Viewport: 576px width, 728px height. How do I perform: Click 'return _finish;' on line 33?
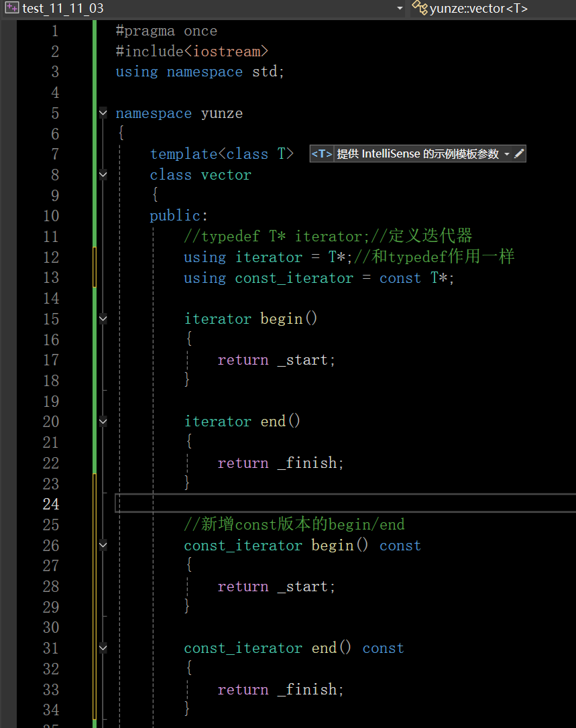pyautogui.click(x=280, y=690)
